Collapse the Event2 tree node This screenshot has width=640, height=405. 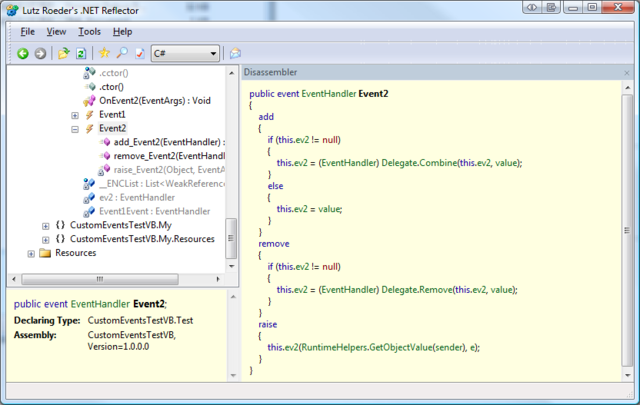tap(75, 129)
